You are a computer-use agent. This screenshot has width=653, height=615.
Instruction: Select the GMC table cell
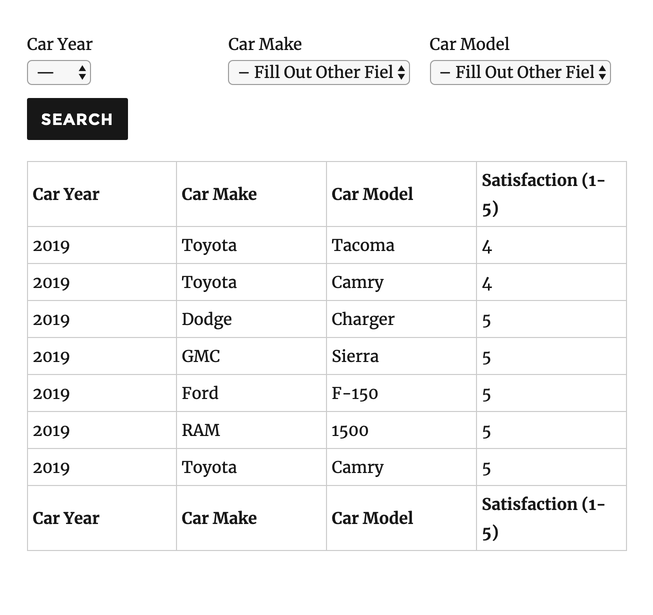click(x=252, y=356)
